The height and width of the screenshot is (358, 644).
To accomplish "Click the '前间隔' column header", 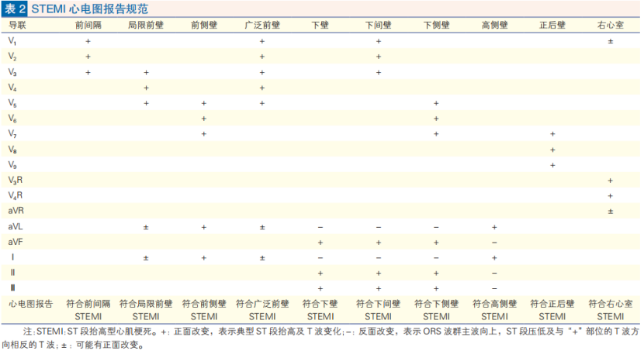I will coord(88,25).
